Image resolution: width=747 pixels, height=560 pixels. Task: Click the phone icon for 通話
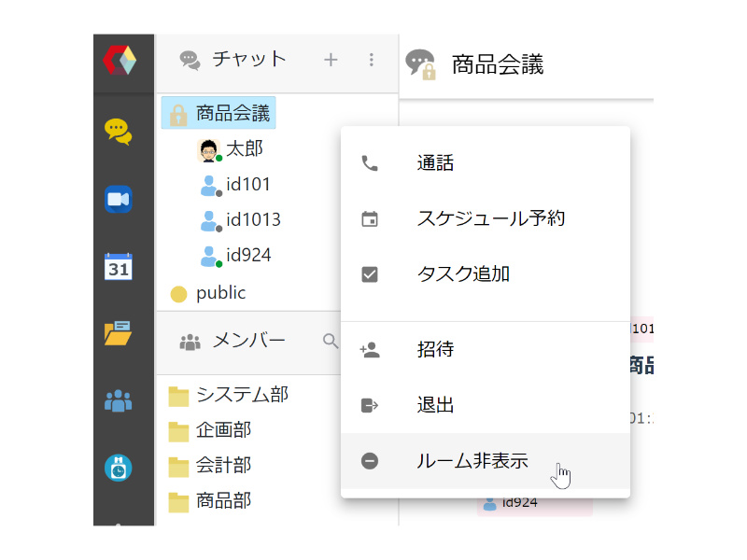(370, 163)
